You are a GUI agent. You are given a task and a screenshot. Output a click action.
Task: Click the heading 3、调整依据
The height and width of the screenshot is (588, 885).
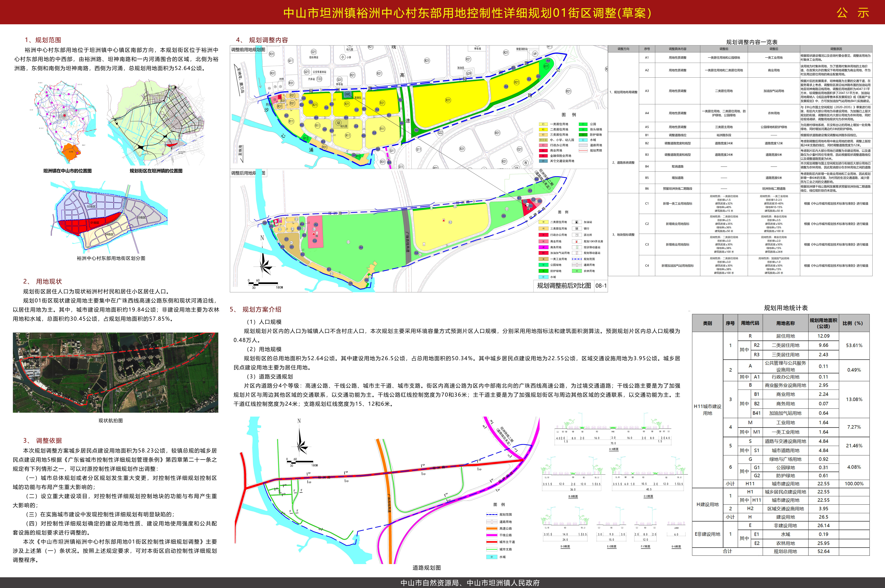(42, 441)
